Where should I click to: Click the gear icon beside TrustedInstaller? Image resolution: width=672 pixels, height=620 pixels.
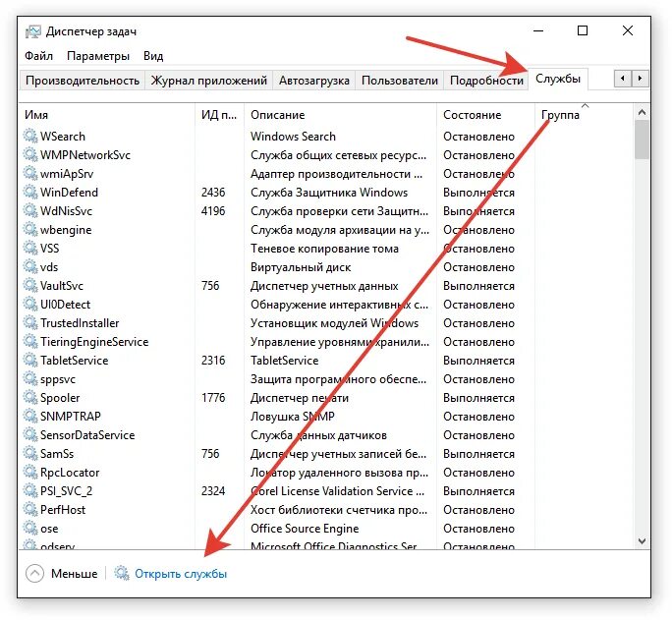point(30,323)
